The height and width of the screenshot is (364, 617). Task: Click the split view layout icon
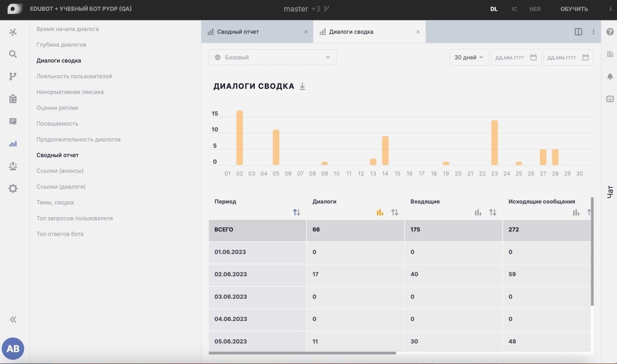click(x=578, y=32)
